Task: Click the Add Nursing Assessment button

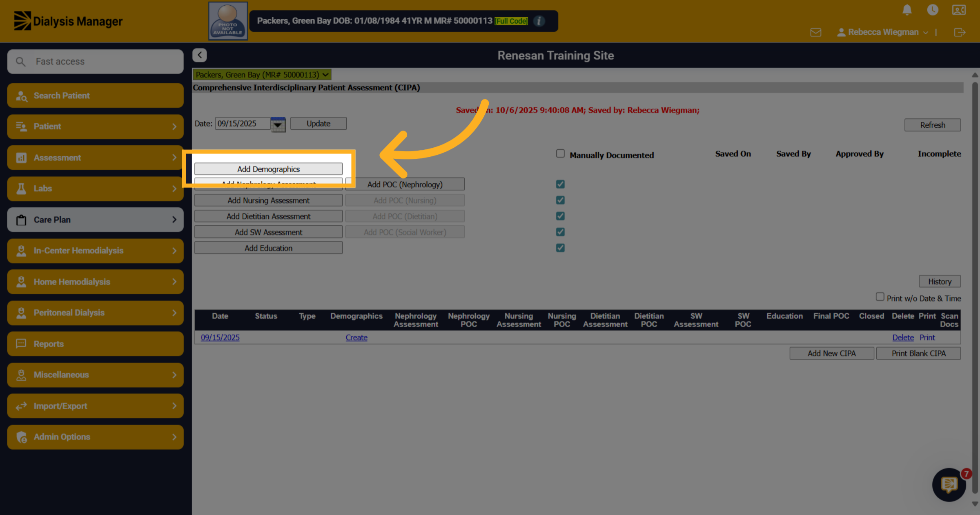Action: 268,200
